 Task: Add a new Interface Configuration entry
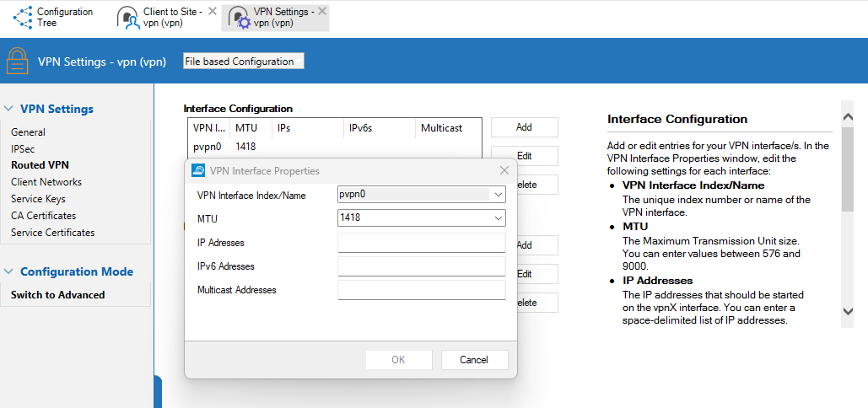tap(524, 127)
